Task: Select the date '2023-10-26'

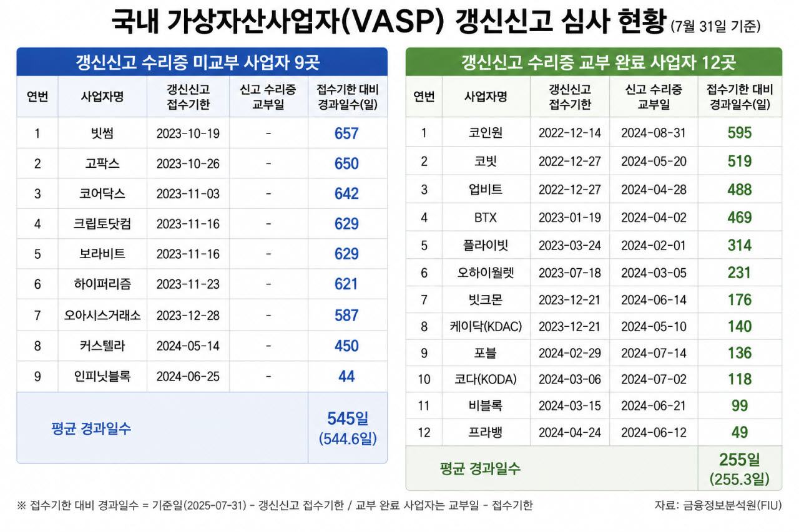Action: [x=188, y=163]
